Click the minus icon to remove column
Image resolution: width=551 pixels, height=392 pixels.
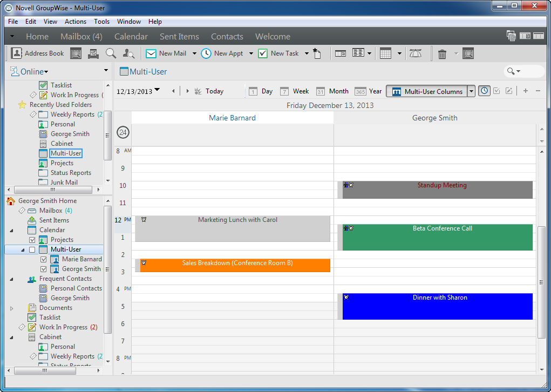(x=538, y=91)
